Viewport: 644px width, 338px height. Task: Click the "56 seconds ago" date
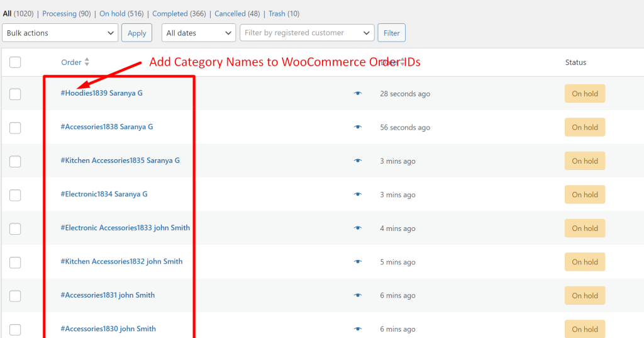tap(405, 128)
